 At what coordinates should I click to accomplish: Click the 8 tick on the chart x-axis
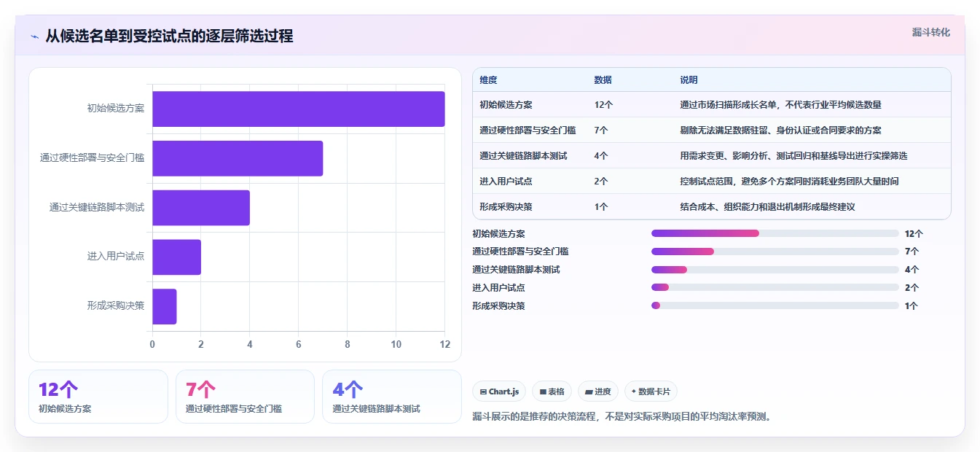pos(348,344)
